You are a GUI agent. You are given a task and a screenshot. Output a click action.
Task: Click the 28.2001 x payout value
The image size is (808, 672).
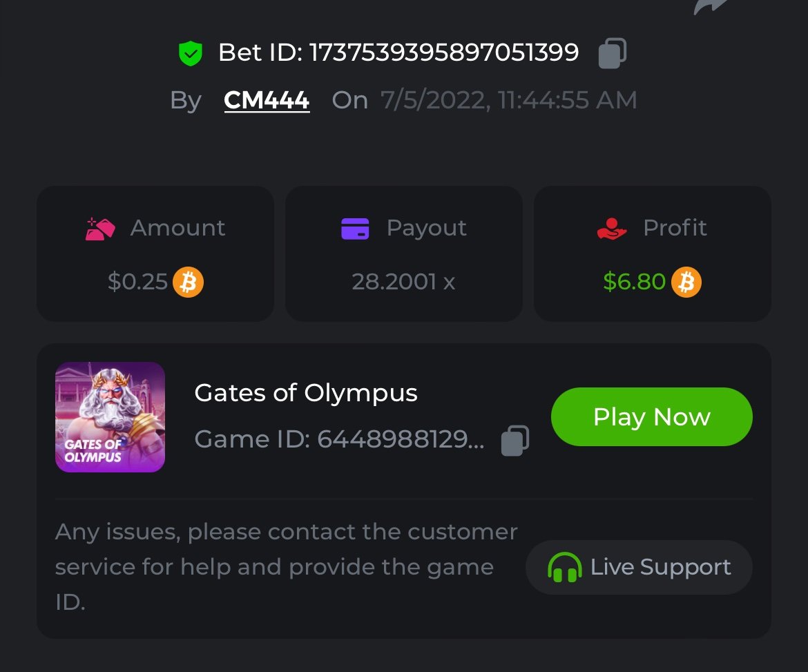pyautogui.click(x=403, y=282)
